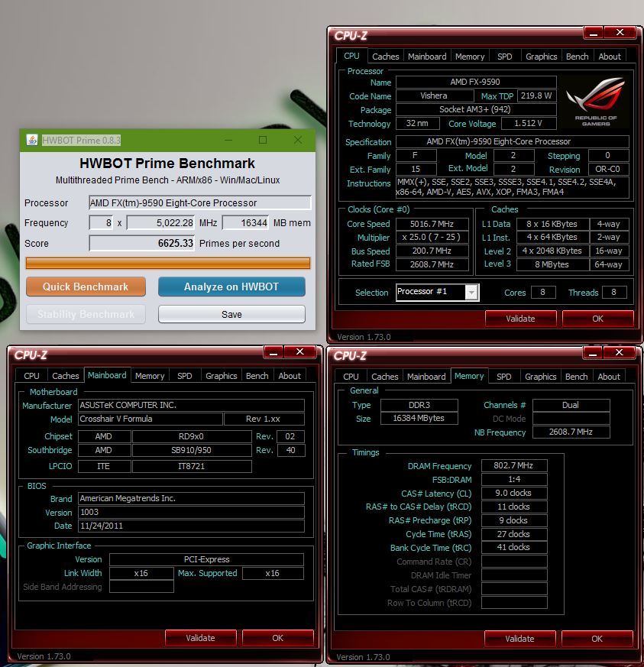Click the 16344 MB mem field

coord(245,223)
